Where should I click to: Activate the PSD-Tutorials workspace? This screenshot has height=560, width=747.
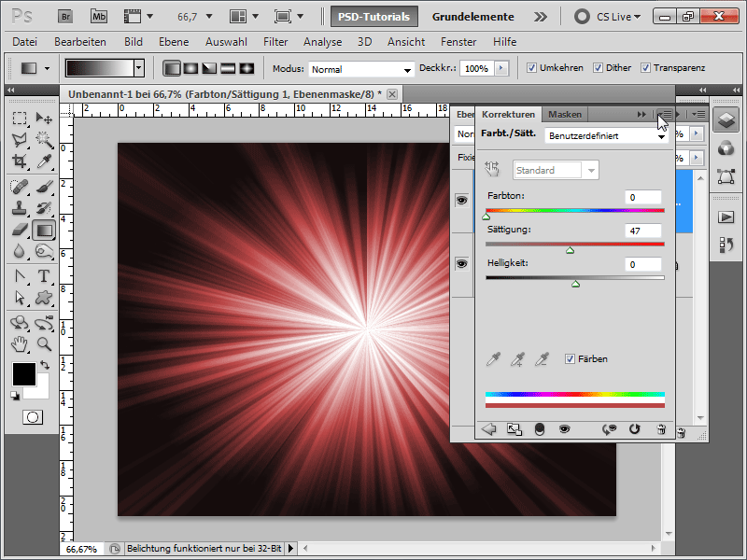coord(374,17)
